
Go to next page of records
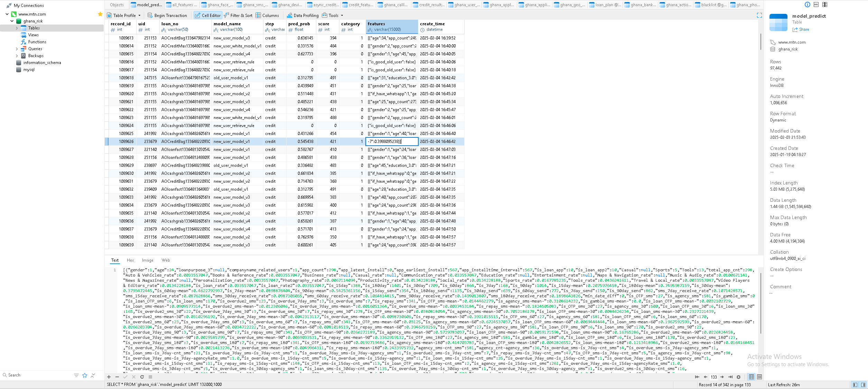[x=722, y=377]
